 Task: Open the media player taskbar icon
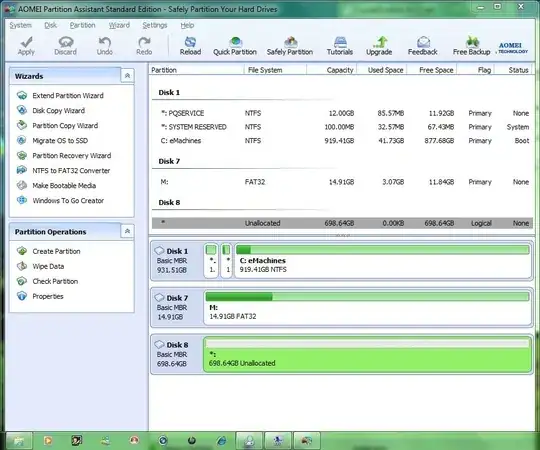48,440
